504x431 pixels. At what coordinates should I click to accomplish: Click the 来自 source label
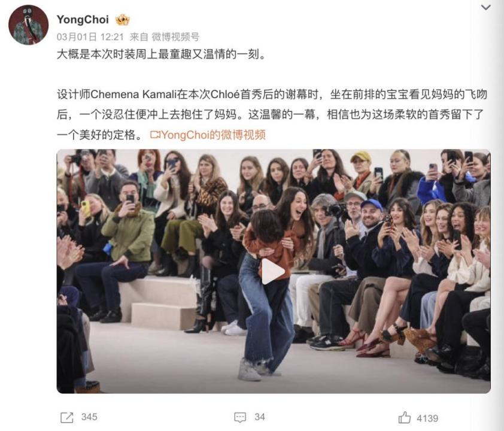139,37
